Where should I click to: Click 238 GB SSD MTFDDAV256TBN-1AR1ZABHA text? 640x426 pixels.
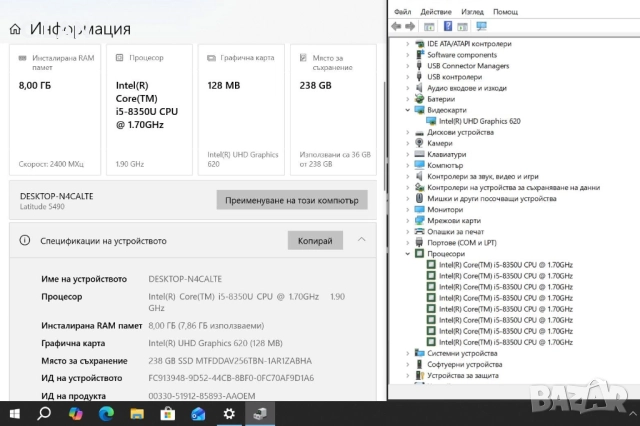point(230,361)
